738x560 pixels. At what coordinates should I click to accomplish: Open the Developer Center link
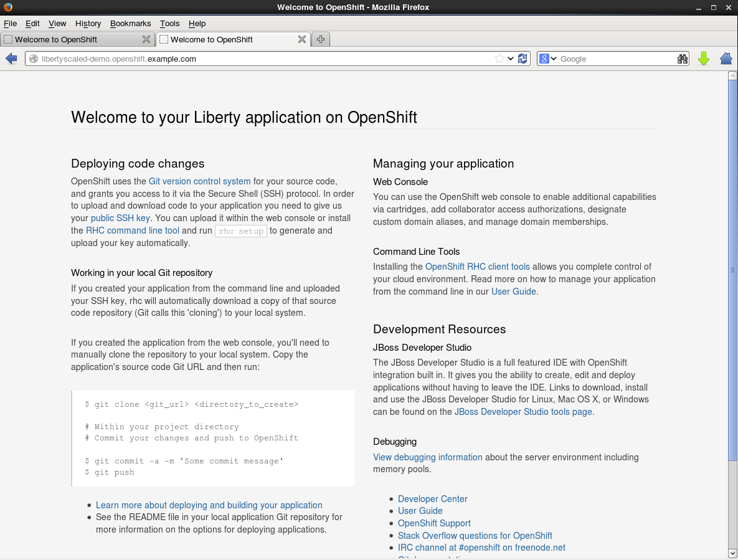[433, 499]
